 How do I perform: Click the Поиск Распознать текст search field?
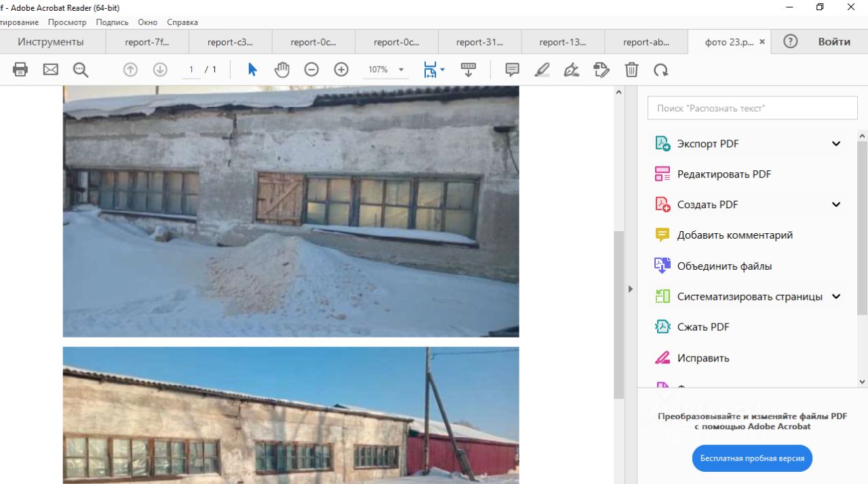click(x=753, y=108)
